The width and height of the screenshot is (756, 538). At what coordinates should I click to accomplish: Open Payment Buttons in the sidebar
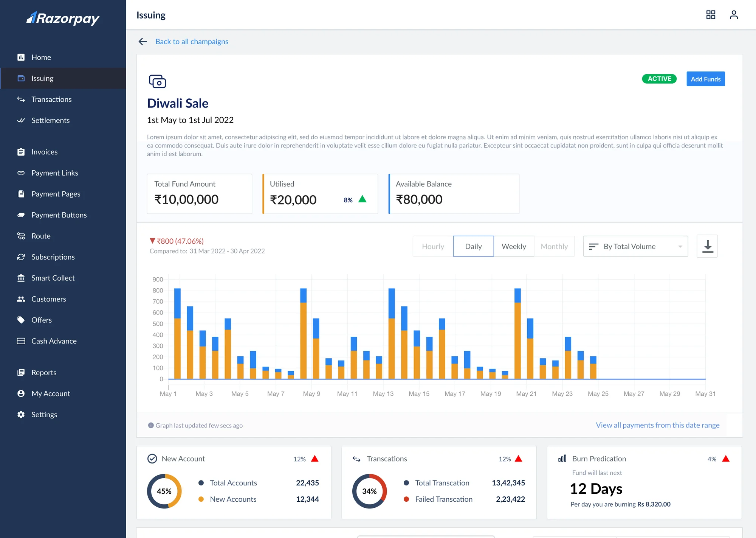(63, 215)
